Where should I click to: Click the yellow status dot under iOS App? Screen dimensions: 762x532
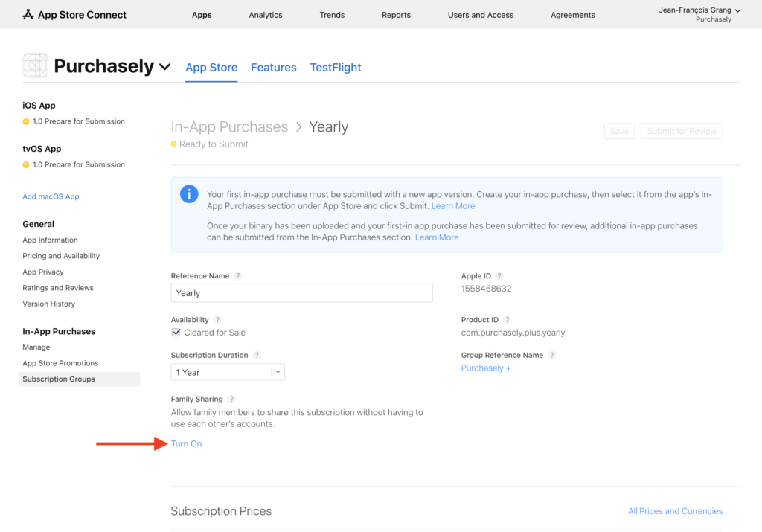click(26, 121)
